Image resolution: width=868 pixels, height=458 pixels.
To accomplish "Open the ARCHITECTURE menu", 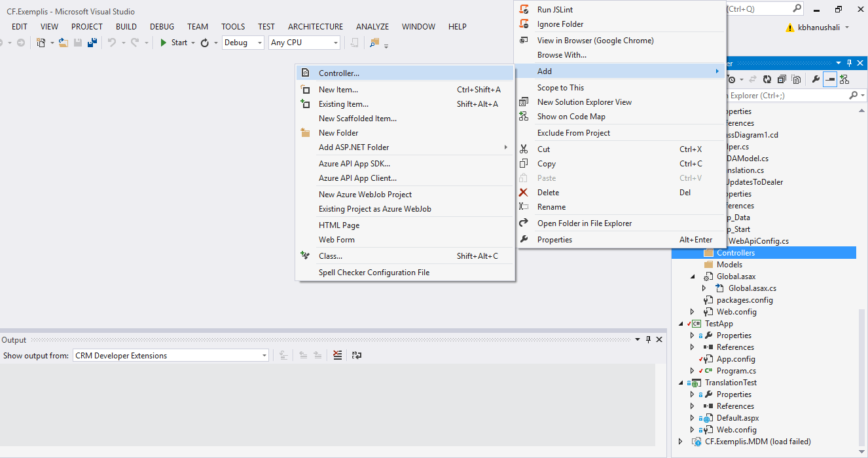I will (x=316, y=27).
